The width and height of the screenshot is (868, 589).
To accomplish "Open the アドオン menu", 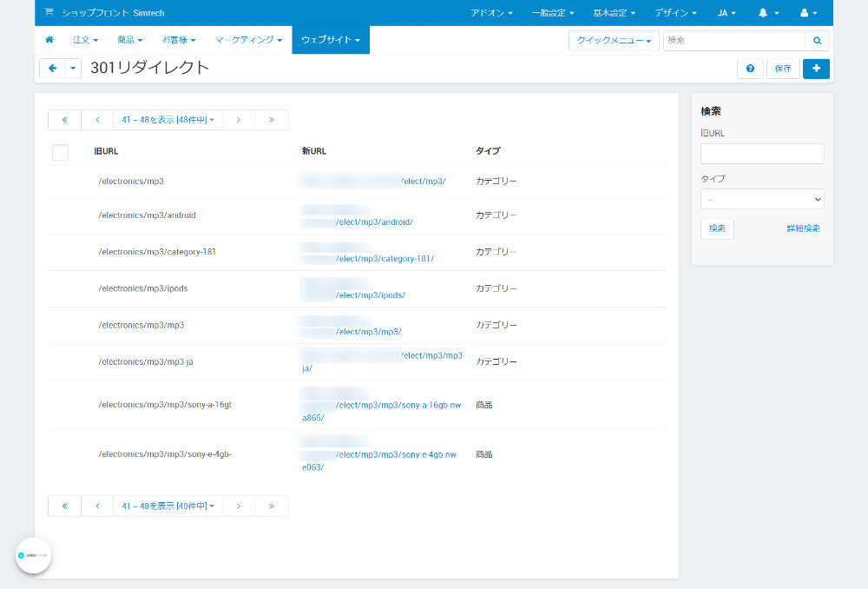I will pos(491,13).
